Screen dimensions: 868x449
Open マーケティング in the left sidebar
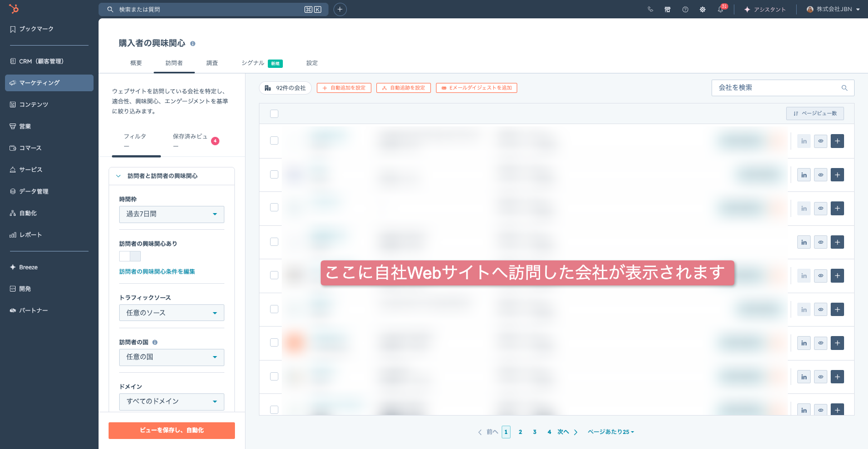49,83
